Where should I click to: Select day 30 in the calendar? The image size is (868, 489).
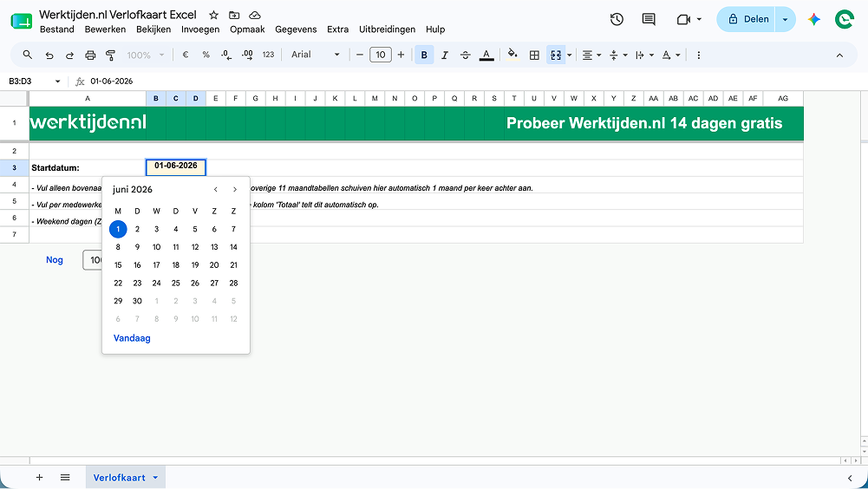(x=137, y=301)
